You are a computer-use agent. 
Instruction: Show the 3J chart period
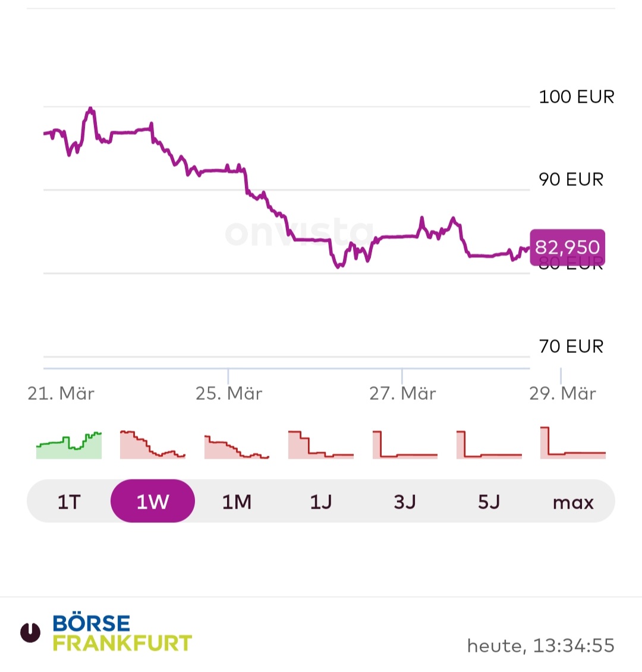point(405,502)
